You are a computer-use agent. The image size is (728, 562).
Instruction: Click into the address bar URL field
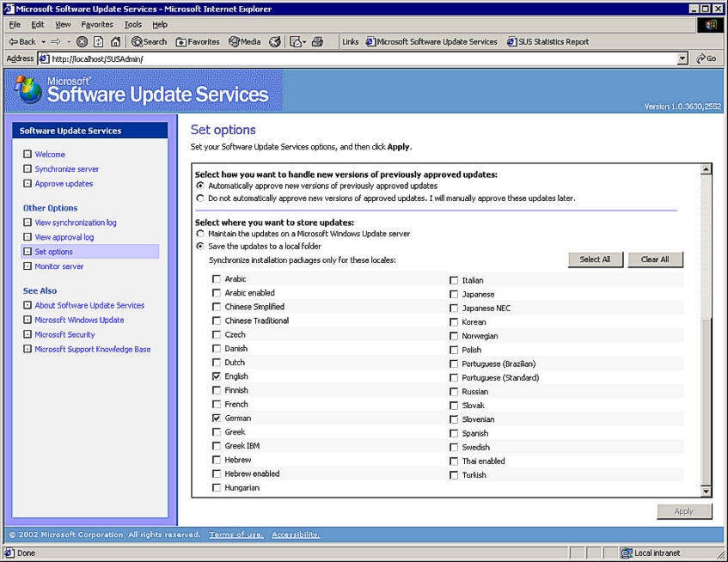point(363,59)
